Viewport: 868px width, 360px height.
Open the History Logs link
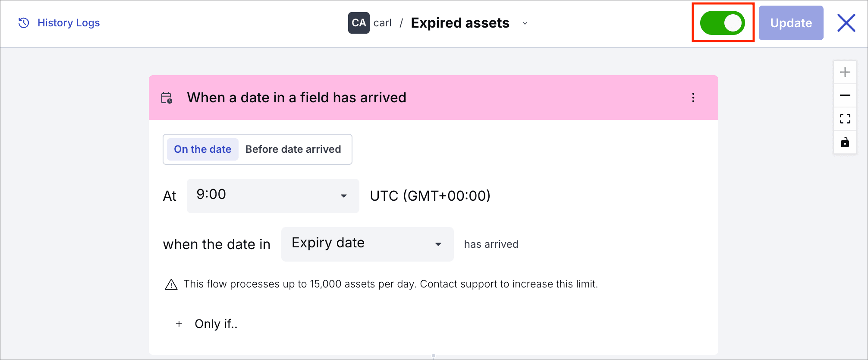(x=69, y=23)
